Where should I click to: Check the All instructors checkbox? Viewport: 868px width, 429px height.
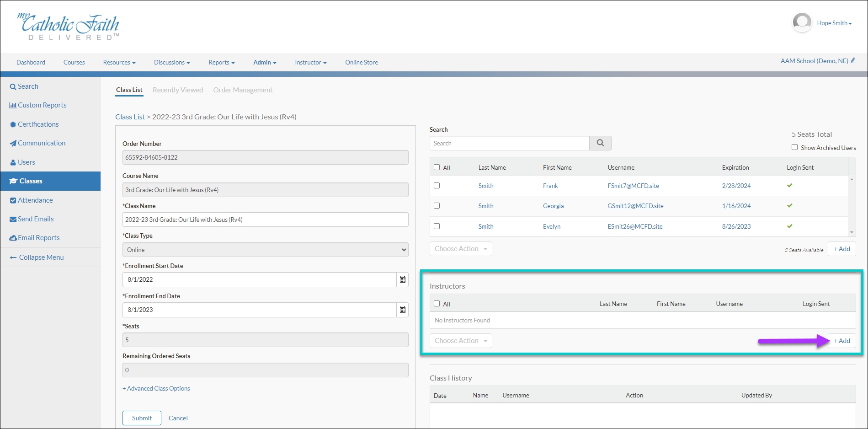click(437, 304)
